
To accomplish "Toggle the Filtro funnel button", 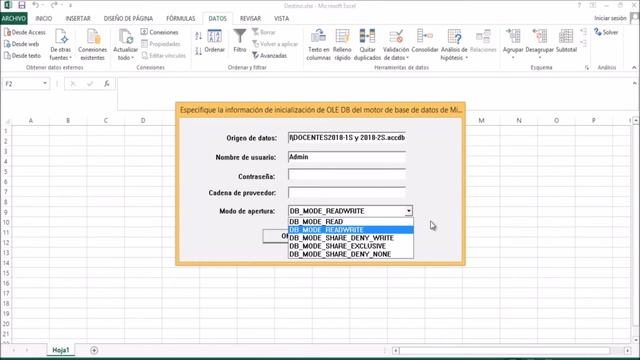I will [240, 41].
